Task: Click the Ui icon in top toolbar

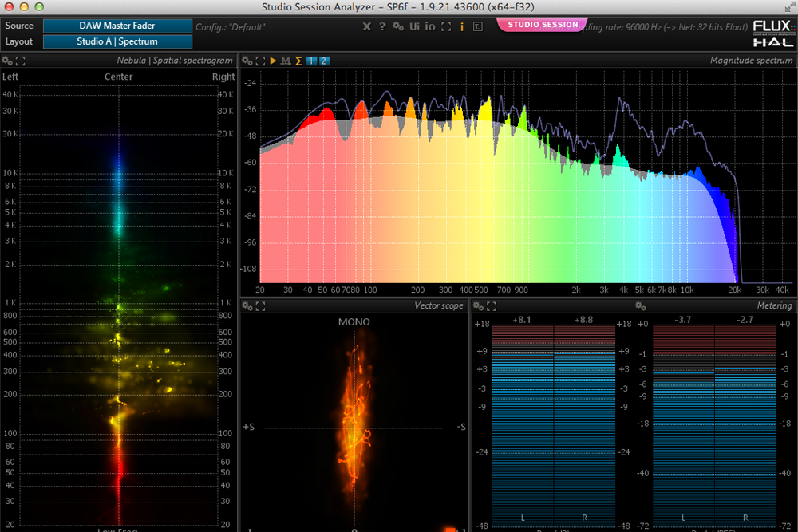Action: [x=414, y=27]
